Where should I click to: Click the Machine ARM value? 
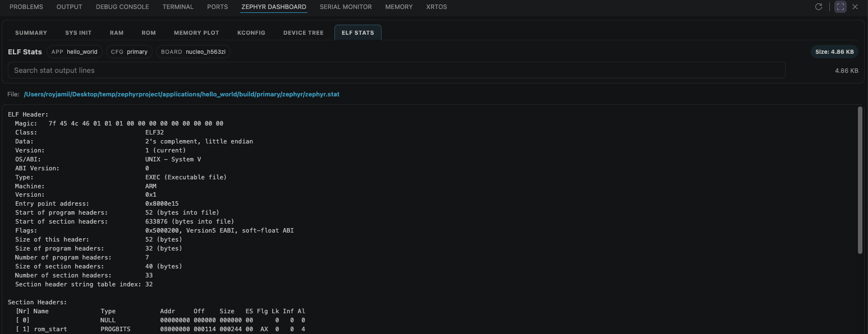[x=151, y=186]
